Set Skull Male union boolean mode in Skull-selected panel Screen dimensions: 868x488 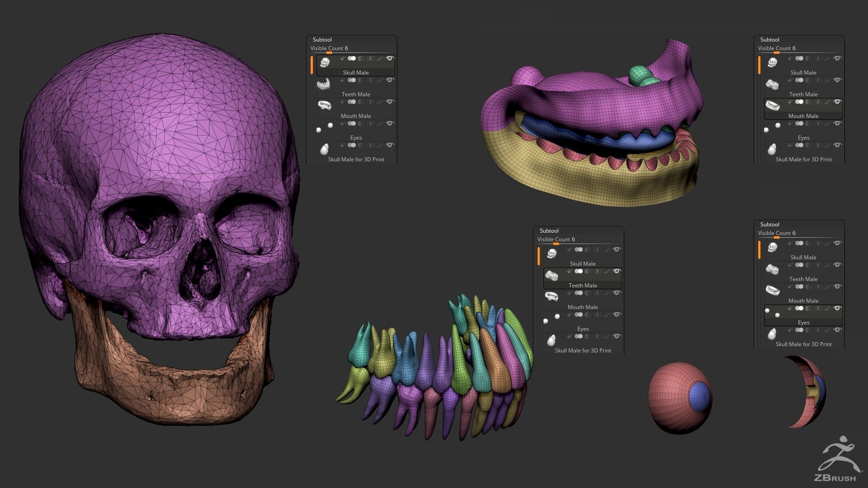point(352,58)
